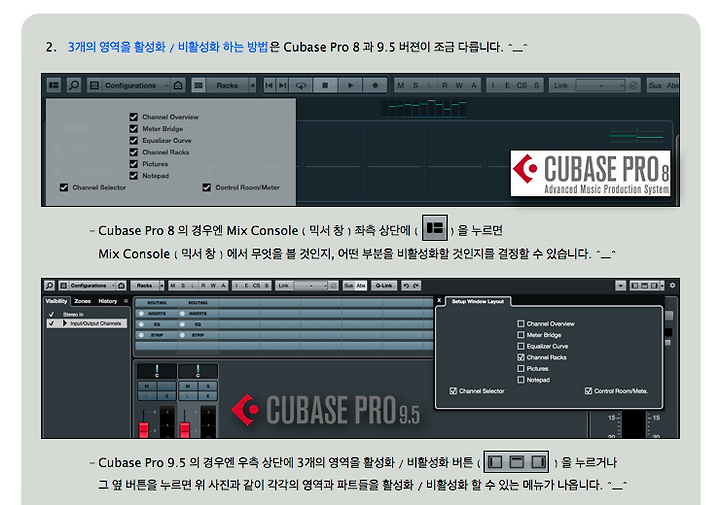Click Q-Link button in Cubase 9.5 toolbar
Viewport: 720px width, 505px height.
pyautogui.click(x=384, y=286)
